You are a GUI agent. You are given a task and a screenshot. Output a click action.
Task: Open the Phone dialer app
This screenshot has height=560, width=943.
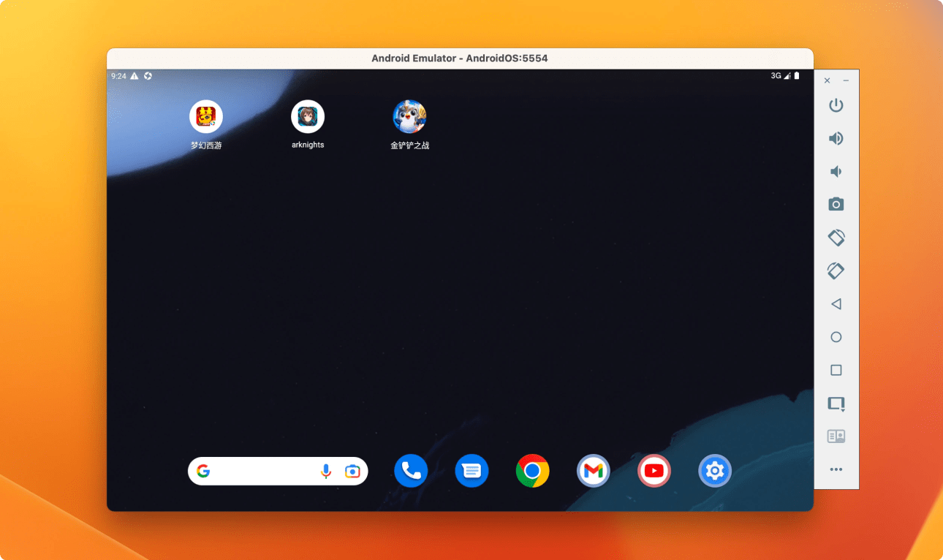[x=411, y=471]
